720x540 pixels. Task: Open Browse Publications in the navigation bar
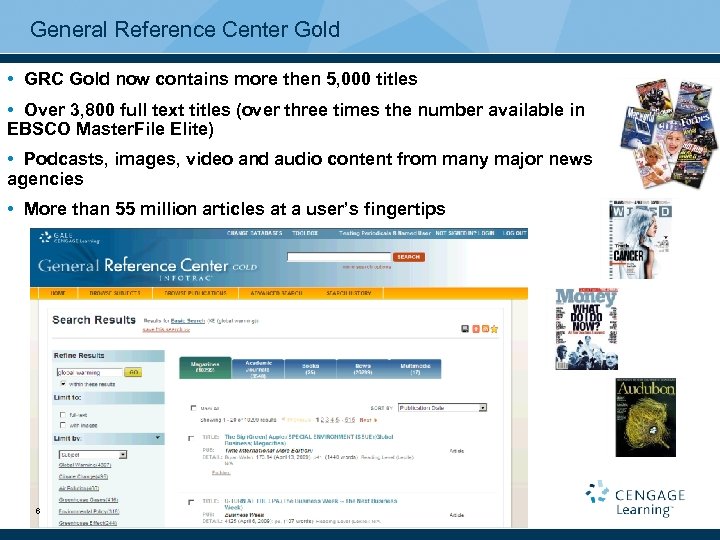pyautogui.click(x=196, y=293)
